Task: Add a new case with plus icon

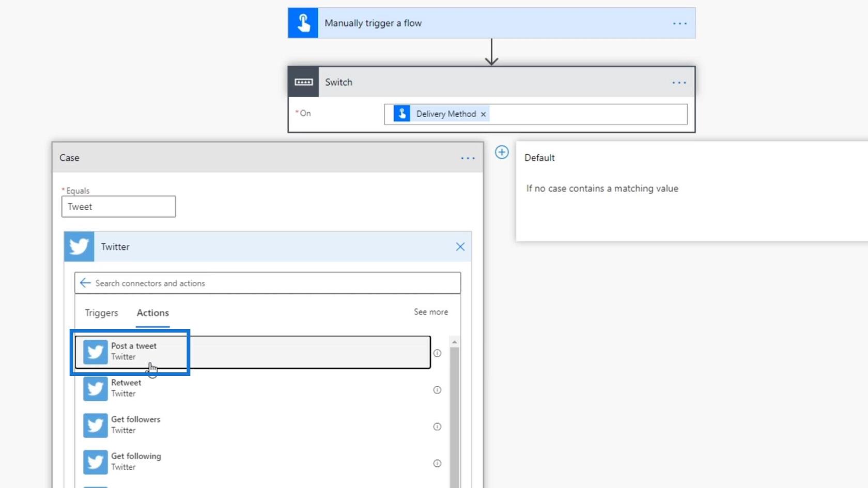Action: (502, 152)
